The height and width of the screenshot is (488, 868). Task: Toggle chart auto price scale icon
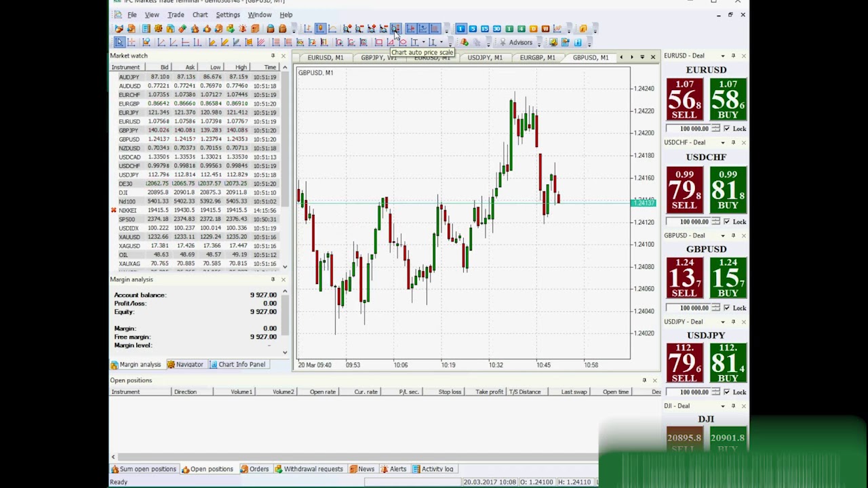click(x=395, y=28)
